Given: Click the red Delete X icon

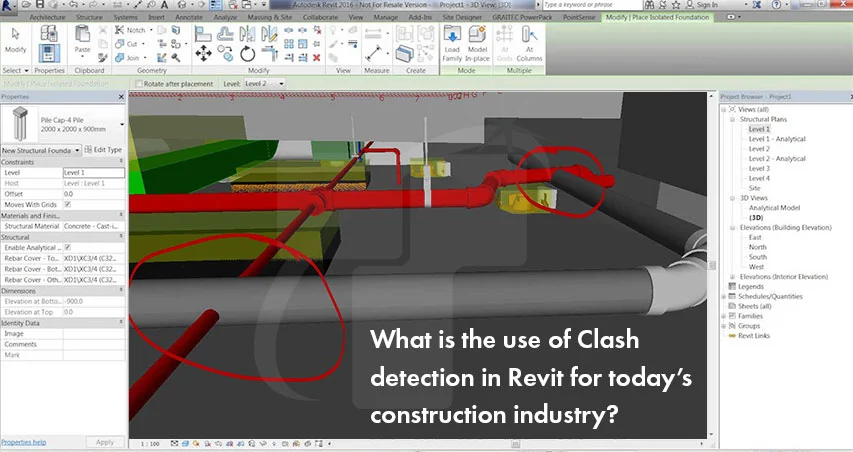Looking at the screenshot, I should click(317, 58).
